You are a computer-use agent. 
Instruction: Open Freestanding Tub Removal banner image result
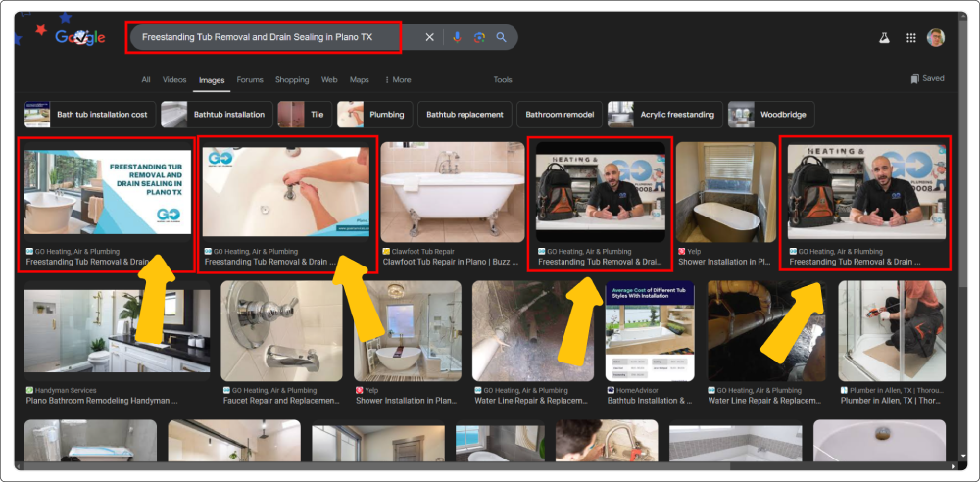[108, 192]
